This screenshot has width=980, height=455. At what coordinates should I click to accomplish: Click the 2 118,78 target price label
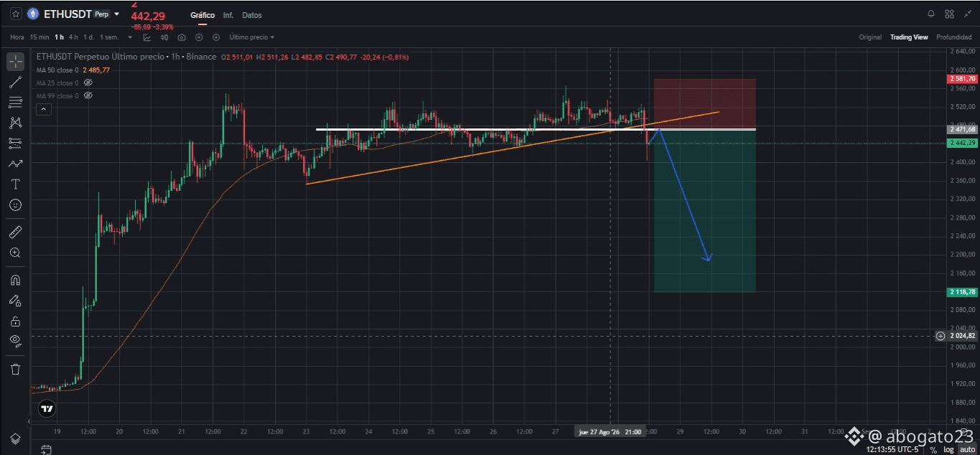(x=962, y=292)
